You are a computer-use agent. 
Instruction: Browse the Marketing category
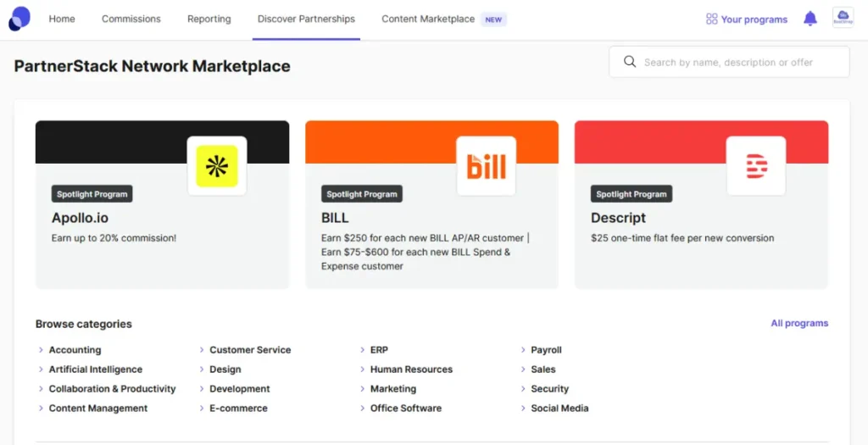pos(393,388)
